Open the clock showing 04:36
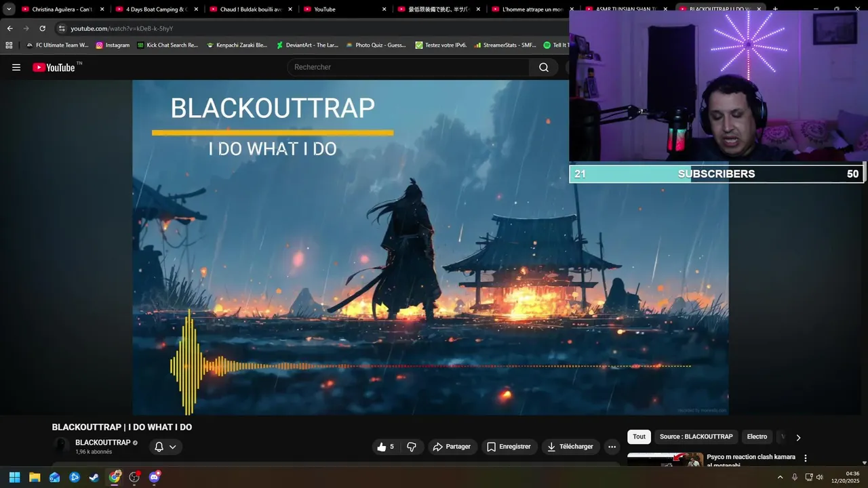The image size is (868, 488). (x=846, y=477)
